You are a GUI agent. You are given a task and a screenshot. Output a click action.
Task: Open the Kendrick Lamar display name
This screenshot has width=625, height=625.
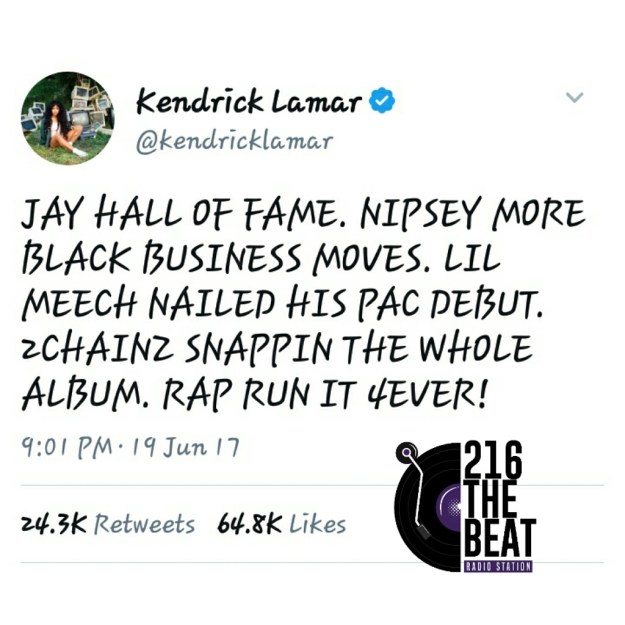pos(249,100)
